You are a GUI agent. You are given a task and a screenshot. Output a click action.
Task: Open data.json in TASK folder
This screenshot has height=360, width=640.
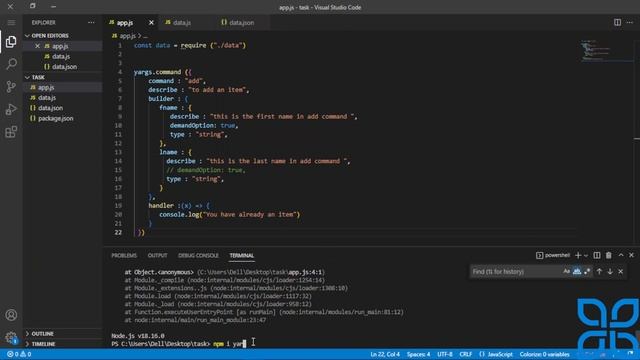(63, 108)
